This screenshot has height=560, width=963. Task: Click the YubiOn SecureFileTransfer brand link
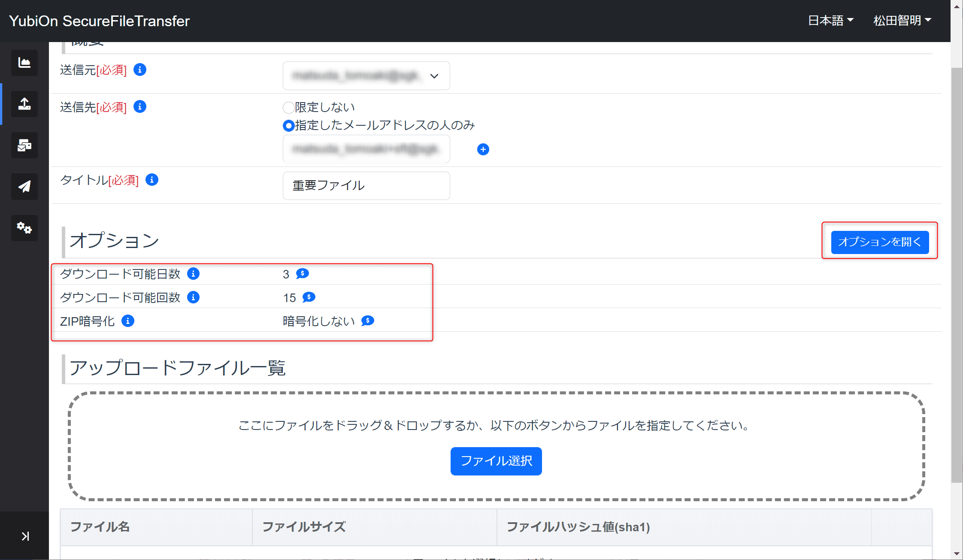tap(99, 21)
